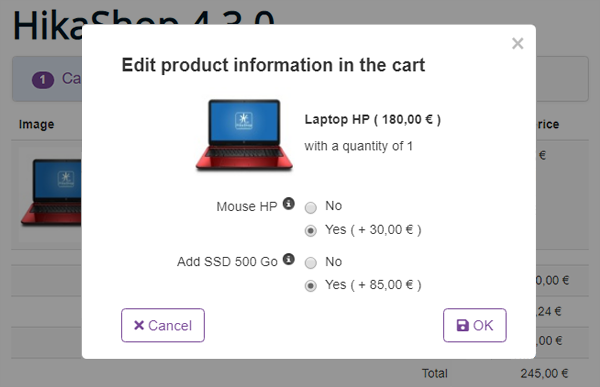Select Yes (+ 85,00 €) for SSD option

click(x=310, y=286)
